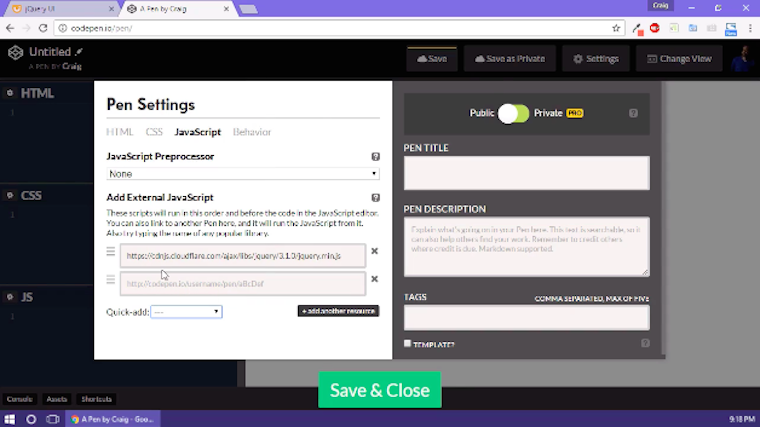Click Pen Description text area
Image resolution: width=760 pixels, height=427 pixels.
526,247
